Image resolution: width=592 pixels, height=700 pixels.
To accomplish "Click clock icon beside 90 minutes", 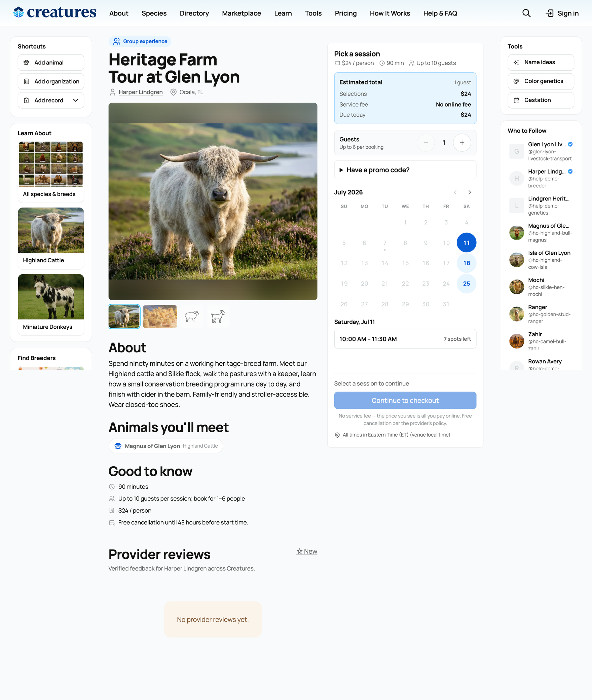I will click(x=112, y=487).
